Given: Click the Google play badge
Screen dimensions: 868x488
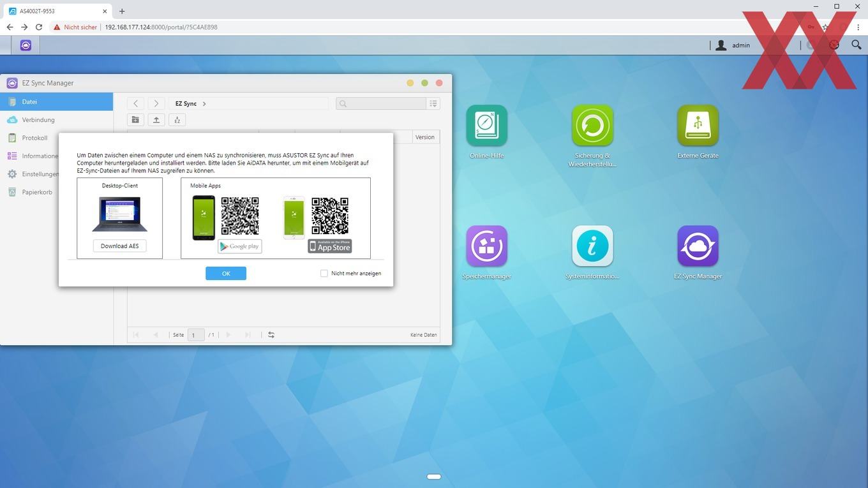Looking at the screenshot, I should point(240,246).
